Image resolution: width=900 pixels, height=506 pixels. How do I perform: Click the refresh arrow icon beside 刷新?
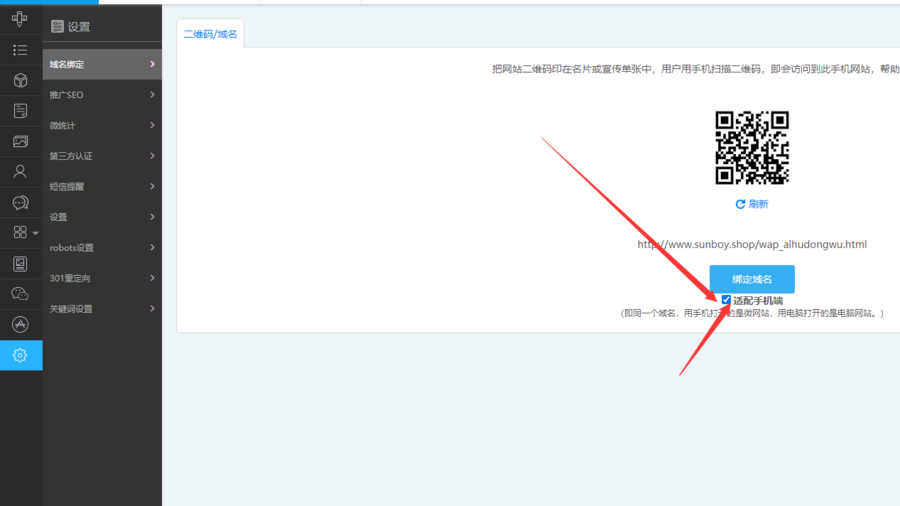tap(740, 204)
